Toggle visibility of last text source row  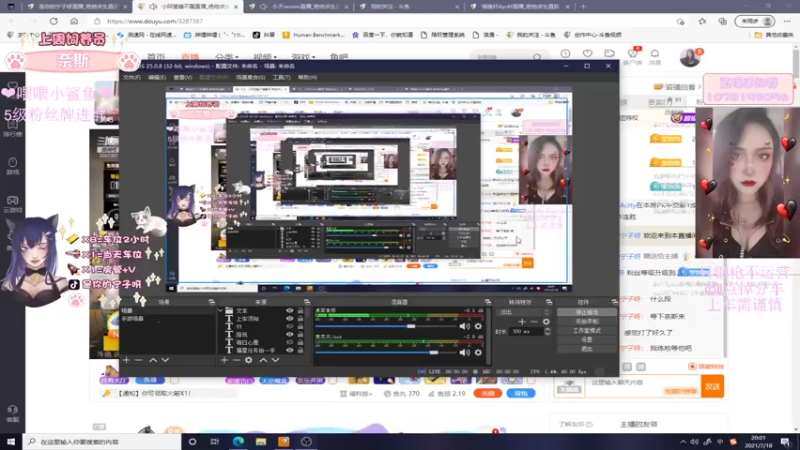click(289, 351)
